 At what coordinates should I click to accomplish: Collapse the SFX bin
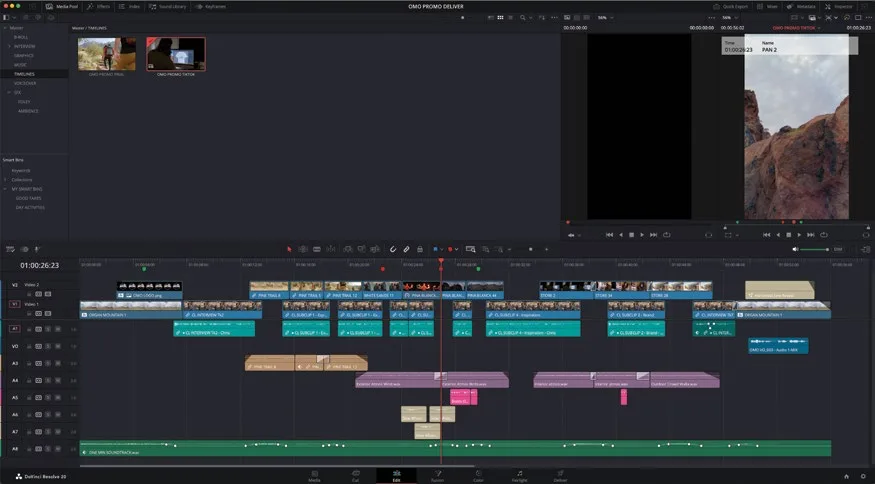click(x=9, y=92)
